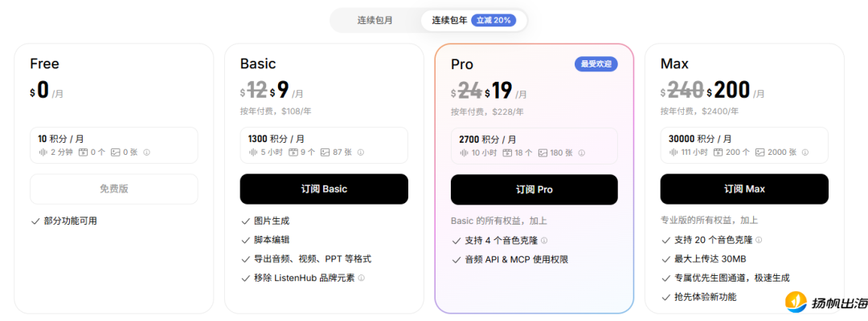Open info icon next to 支持 4 个音色克隆
This screenshot has height=321, width=868.
click(544, 240)
